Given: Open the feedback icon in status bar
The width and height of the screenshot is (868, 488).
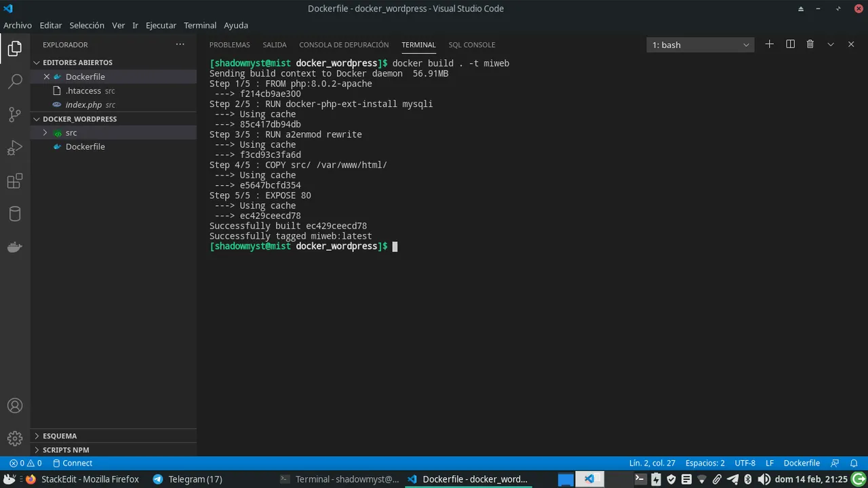Looking at the screenshot, I should click(x=835, y=463).
